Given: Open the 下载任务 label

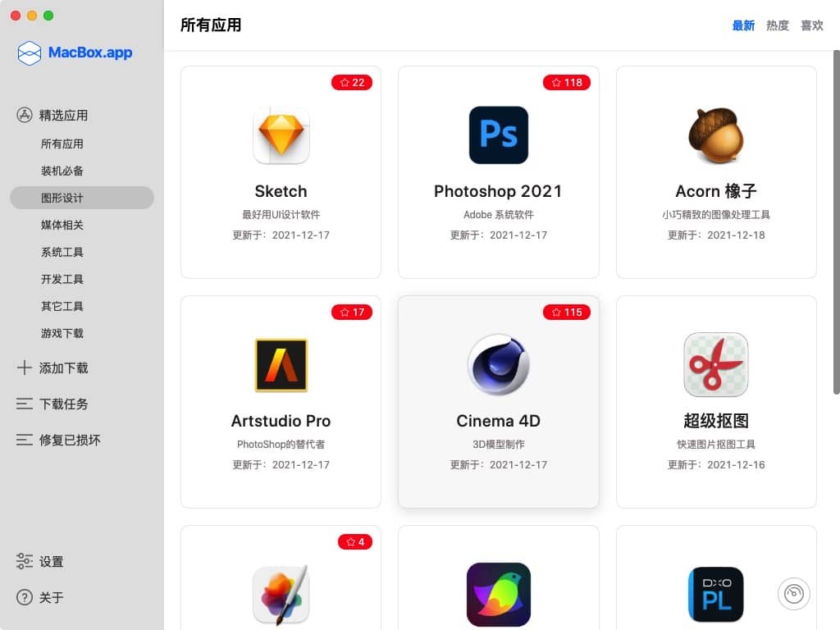Looking at the screenshot, I should click(x=63, y=404).
